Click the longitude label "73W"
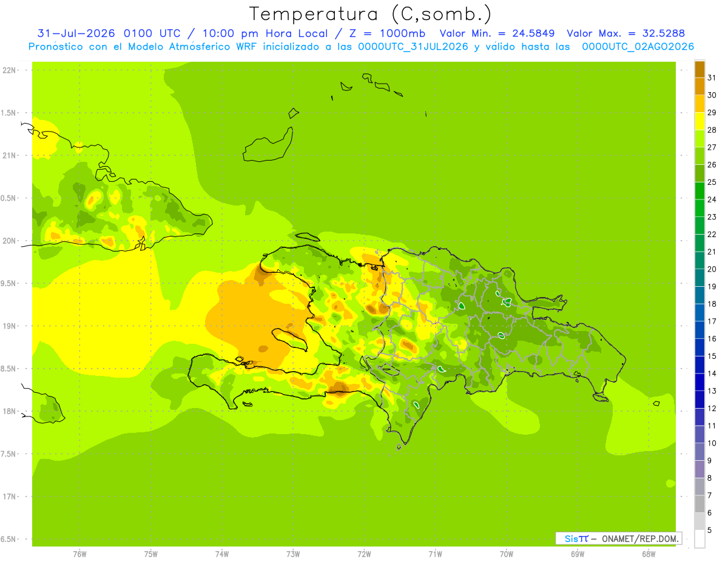 [293, 555]
